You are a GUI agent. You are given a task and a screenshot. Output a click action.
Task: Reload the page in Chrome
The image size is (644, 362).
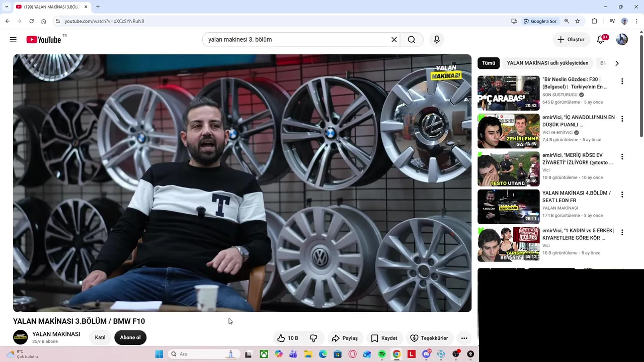[x=31, y=21]
